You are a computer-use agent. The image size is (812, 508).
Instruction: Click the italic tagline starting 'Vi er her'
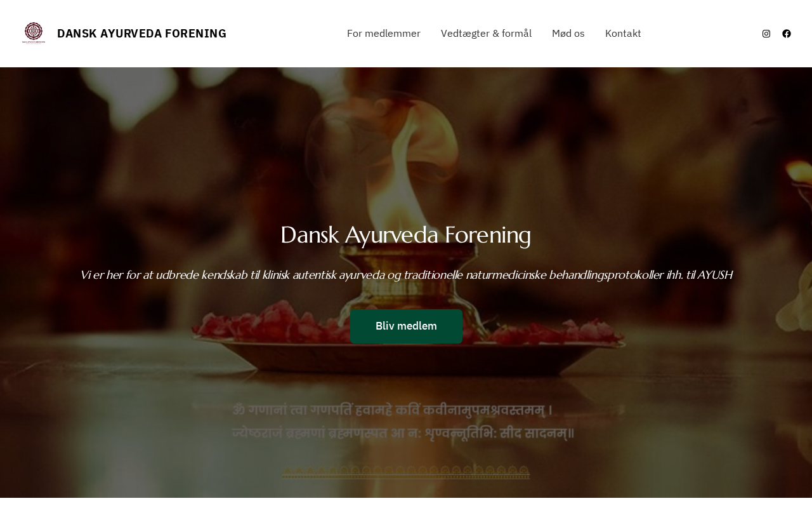pyautogui.click(x=406, y=275)
